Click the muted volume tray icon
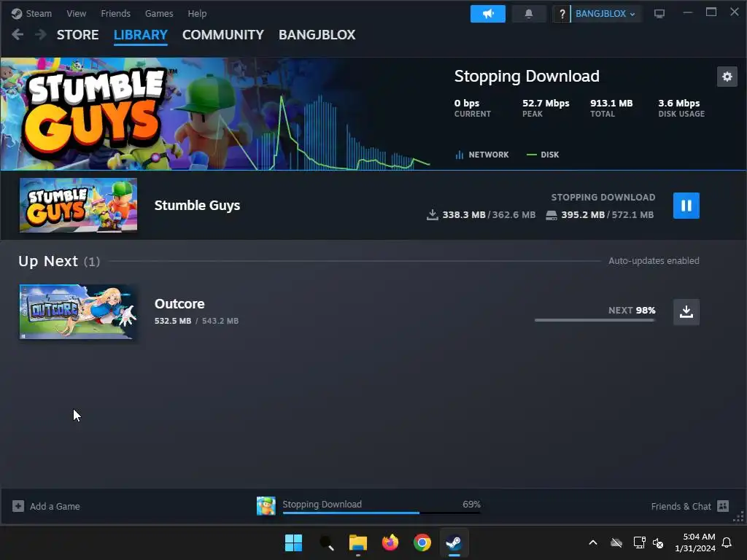The height and width of the screenshot is (560, 747). coord(658,542)
